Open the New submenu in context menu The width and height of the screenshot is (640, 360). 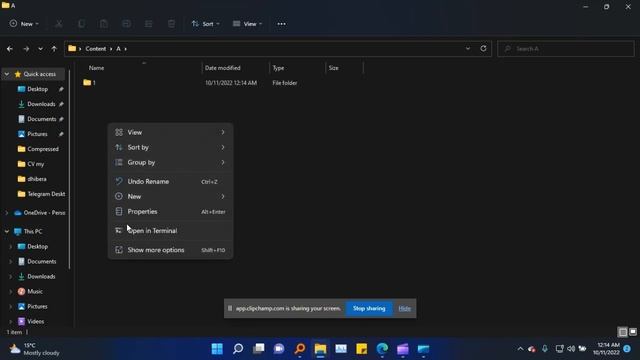170,196
